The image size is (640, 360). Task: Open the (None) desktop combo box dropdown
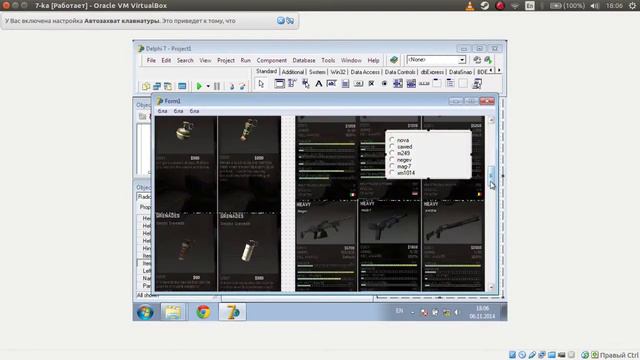[x=462, y=60]
